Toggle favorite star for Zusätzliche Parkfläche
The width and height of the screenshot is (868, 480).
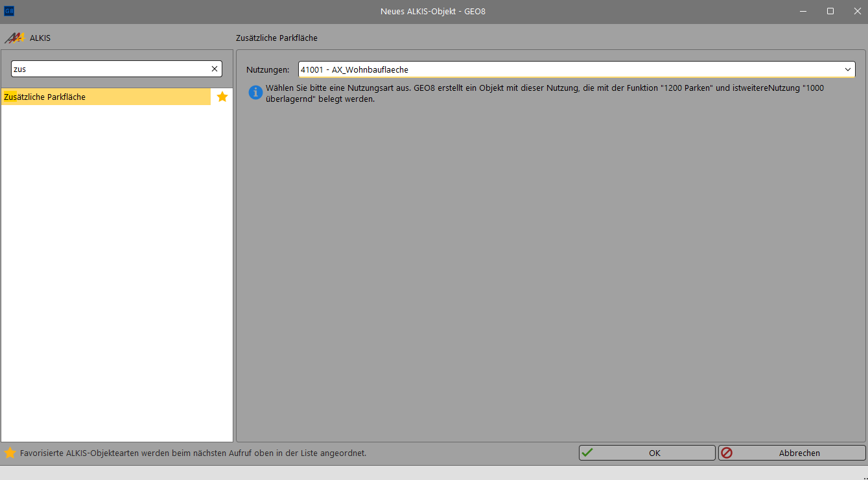coord(222,97)
